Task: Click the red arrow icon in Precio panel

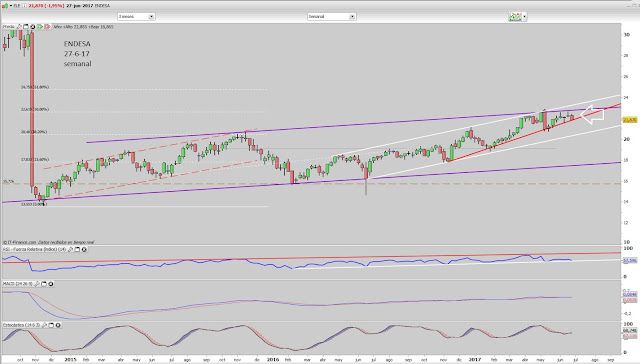Action: [47, 27]
